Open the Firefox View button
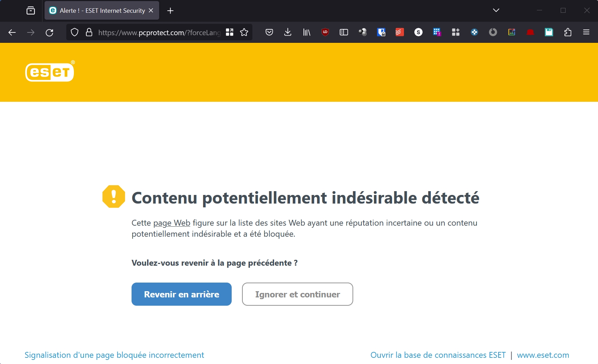The width and height of the screenshot is (598, 364). [x=31, y=11]
